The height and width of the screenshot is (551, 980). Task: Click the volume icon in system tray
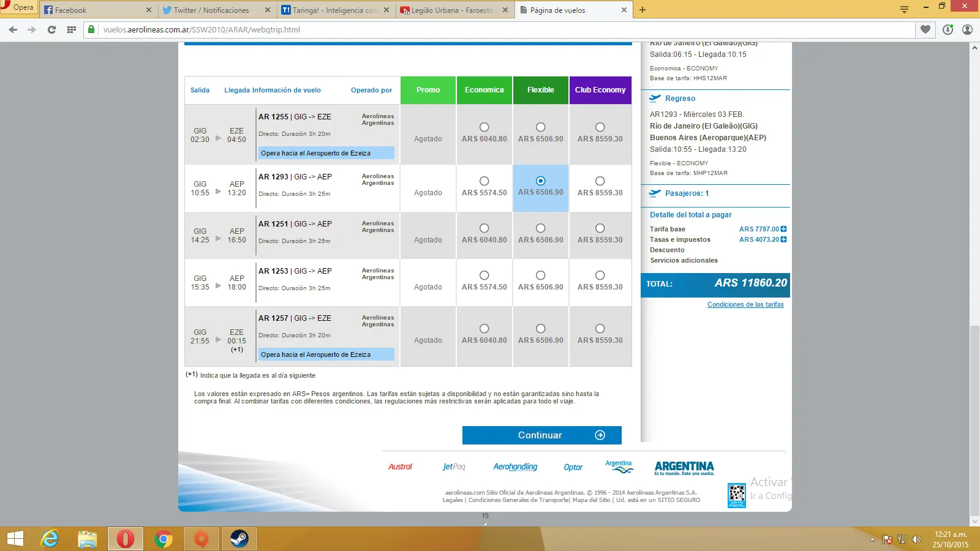click(916, 539)
